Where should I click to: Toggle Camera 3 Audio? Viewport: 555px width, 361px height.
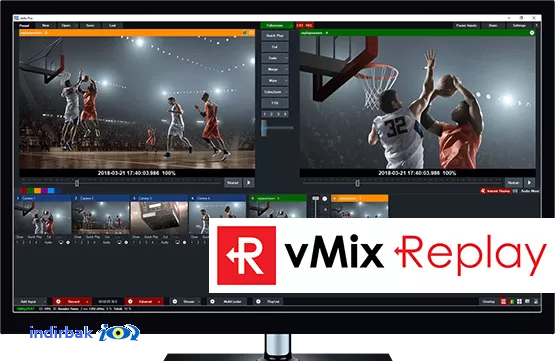tap(165, 242)
